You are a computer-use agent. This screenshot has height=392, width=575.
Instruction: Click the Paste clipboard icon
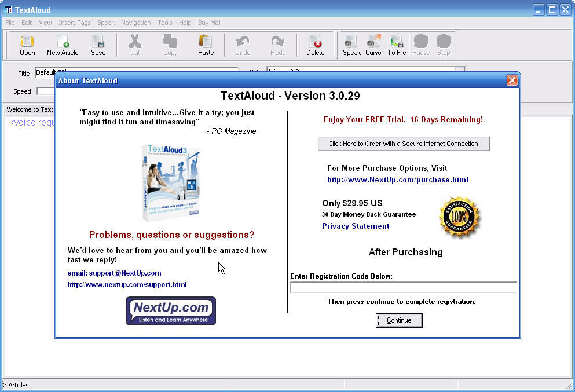(206, 45)
